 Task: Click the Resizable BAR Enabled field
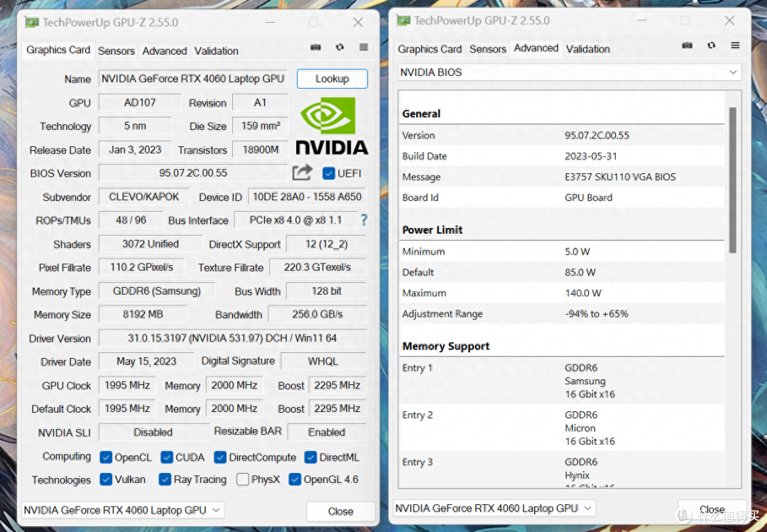click(327, 432)
